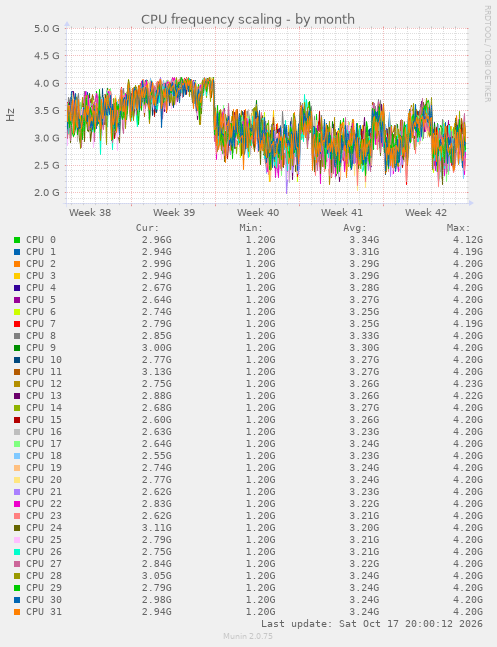Screen dimensions: 497x647
Task: Click the 'CPU 20' legend label
Action: pyautogui.click(x=44, y=479)
